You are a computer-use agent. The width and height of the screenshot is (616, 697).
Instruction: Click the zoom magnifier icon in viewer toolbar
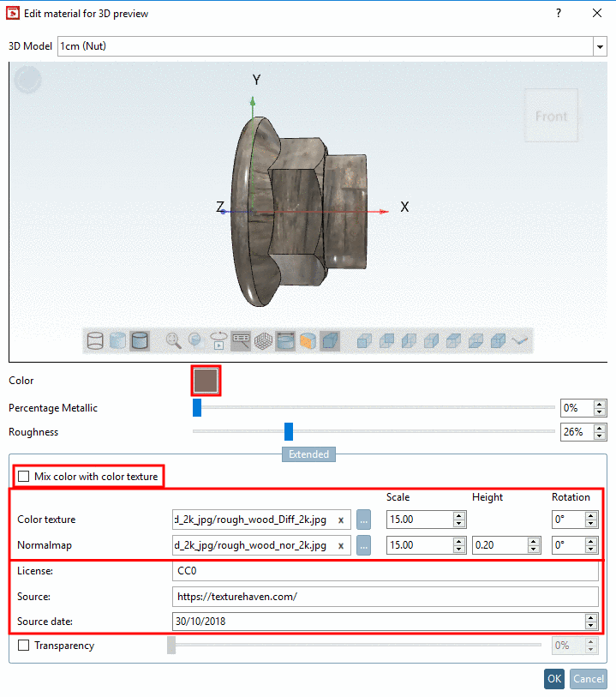(174, 340)
